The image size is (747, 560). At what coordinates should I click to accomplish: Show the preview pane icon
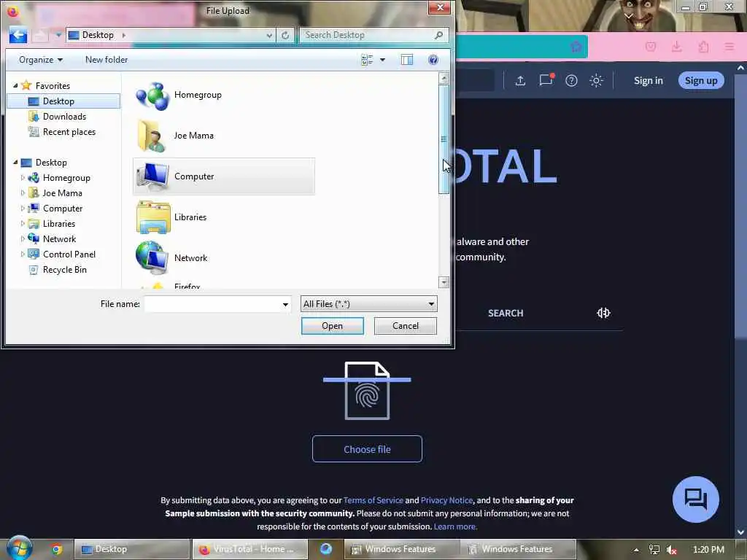[407, 60]
